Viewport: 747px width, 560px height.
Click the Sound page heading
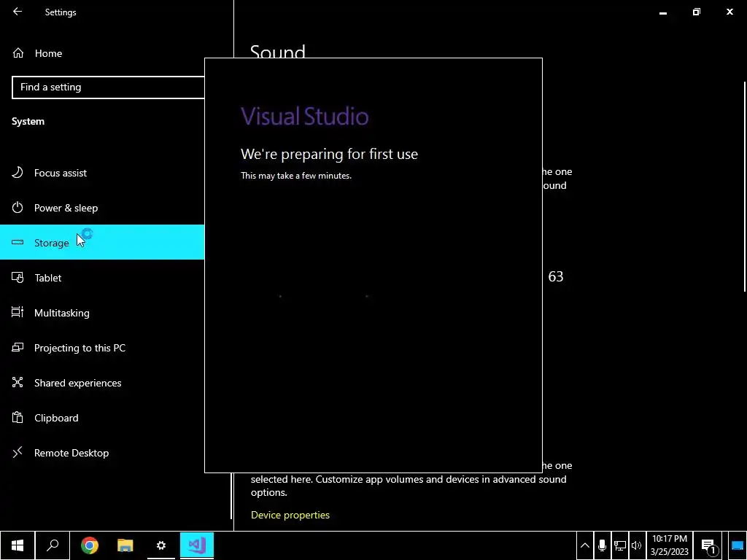(x=277, y=52)
